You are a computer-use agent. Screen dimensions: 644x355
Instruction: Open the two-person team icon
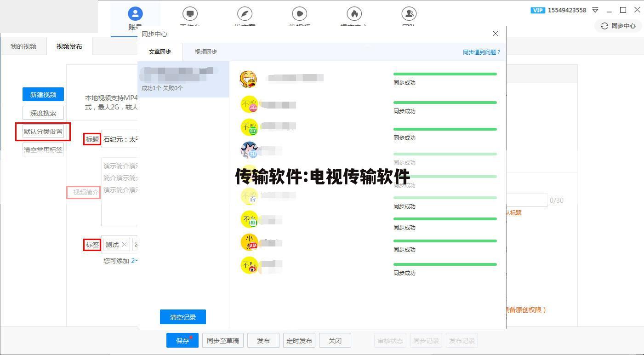[x=409, y=13]
